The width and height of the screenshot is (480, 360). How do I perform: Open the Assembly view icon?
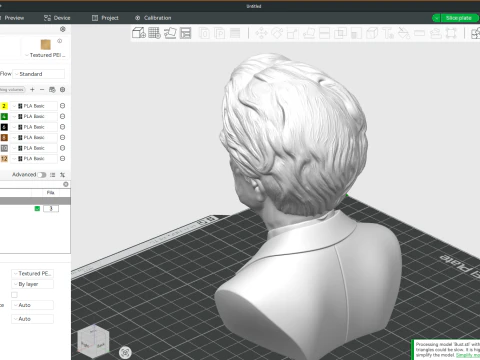point(476,33)
